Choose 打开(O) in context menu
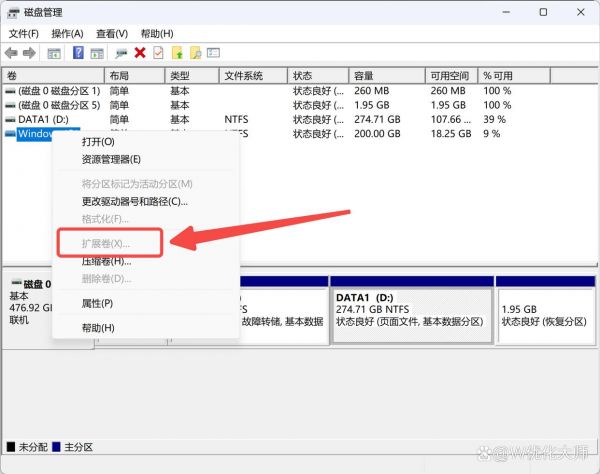The width and height of the screenshot is (600, 474). tap(98, 142)
